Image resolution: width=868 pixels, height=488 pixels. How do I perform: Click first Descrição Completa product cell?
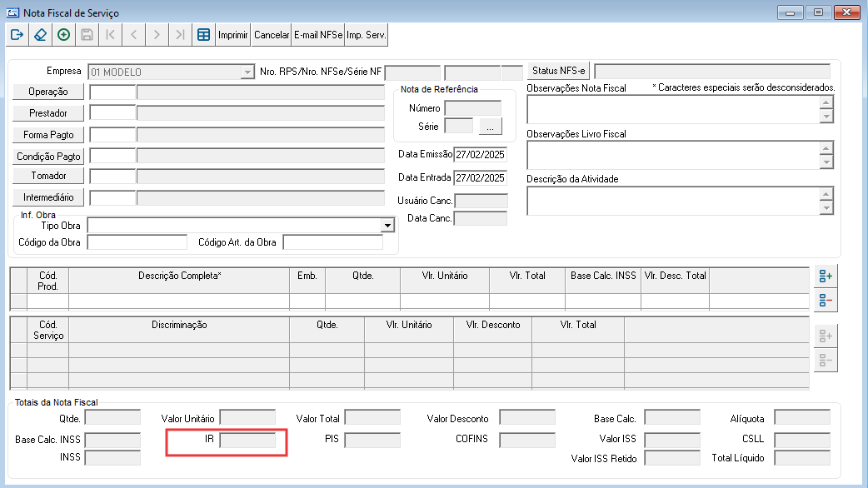tap(179, 301)
